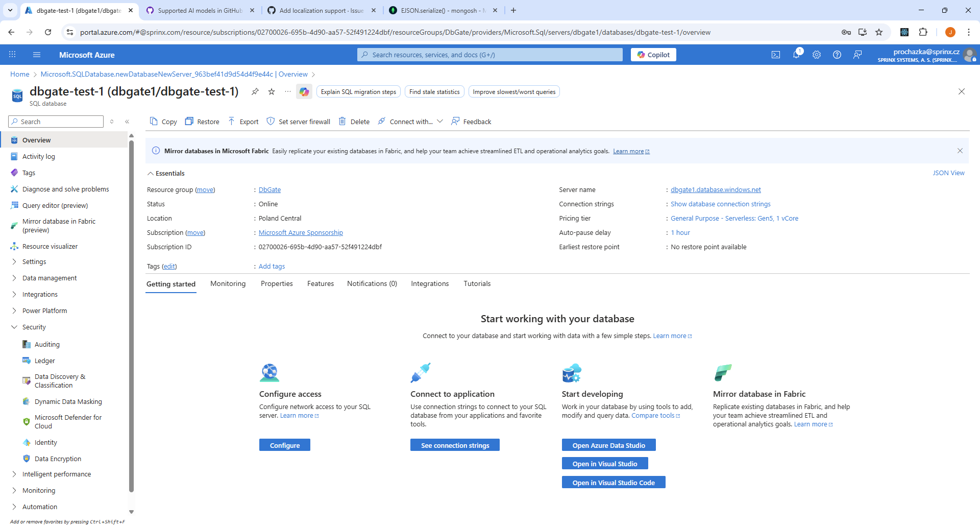Open the Azure portal hamburger menu
The image size is (980, 527).
tap(36, 55)
